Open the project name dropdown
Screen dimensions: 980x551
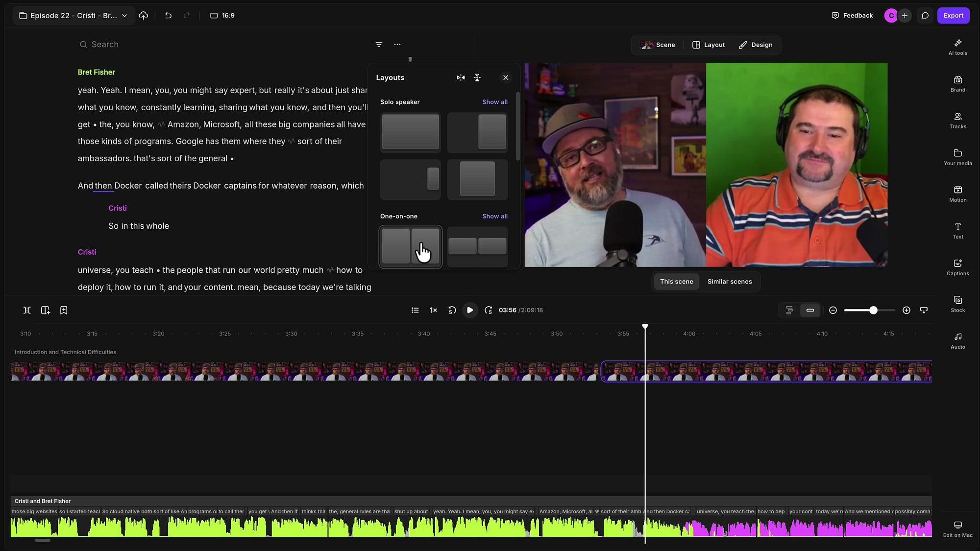pos(73,16)
